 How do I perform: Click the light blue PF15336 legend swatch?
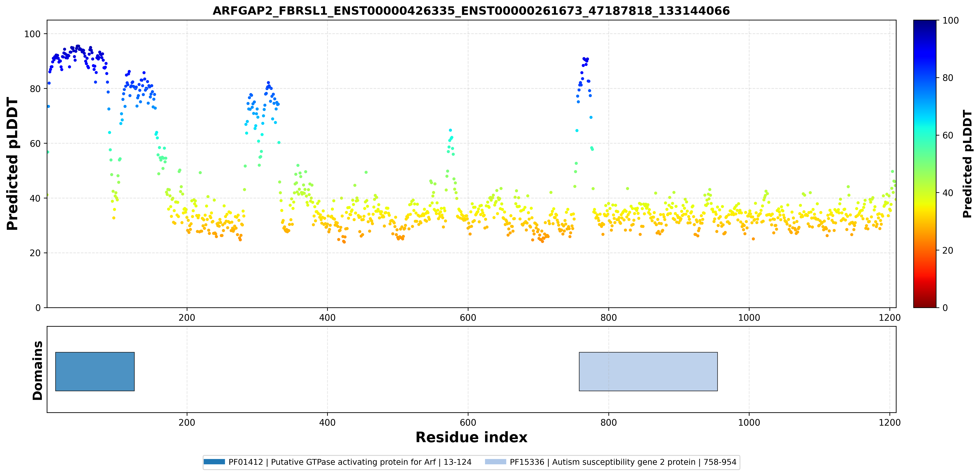[496, 462]
